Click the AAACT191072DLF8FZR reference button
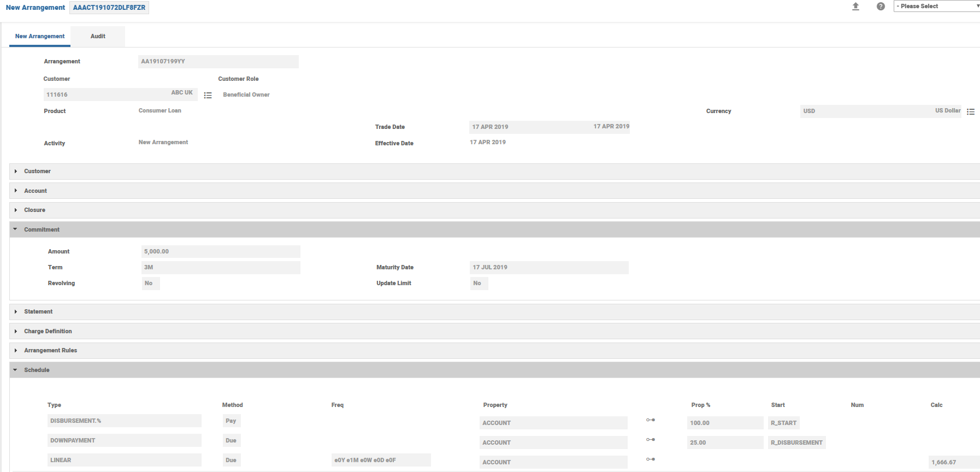The image size is (980, 472). [109, 8]
